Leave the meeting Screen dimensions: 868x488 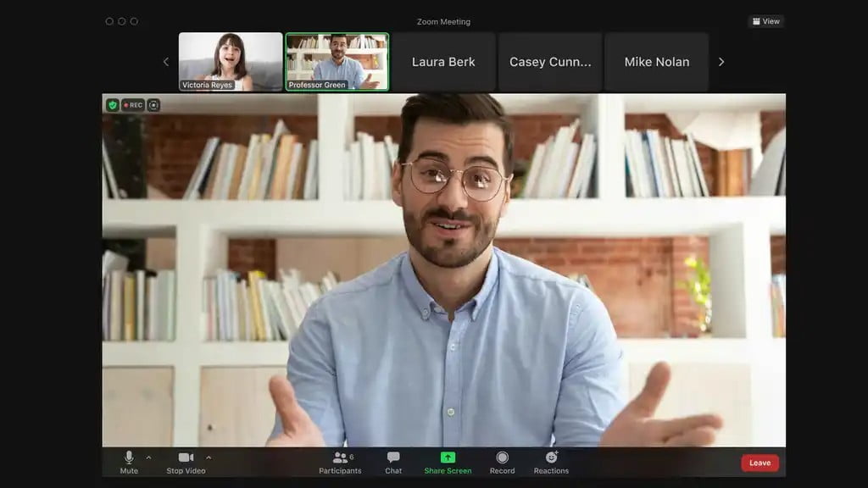[759, 463]
